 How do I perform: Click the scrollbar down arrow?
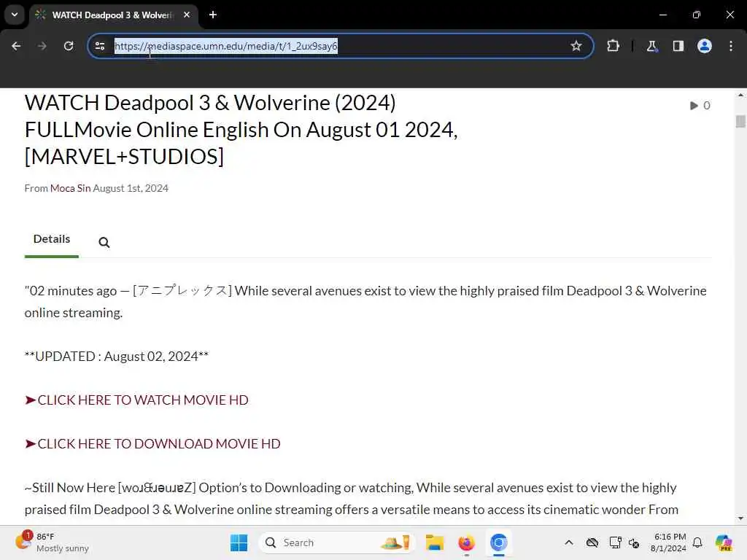(740, 518)
